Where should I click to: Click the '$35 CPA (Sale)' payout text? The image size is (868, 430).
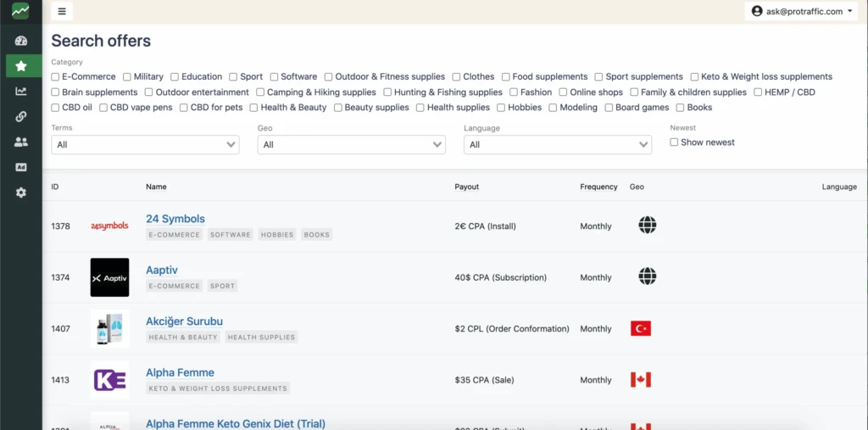484,380
